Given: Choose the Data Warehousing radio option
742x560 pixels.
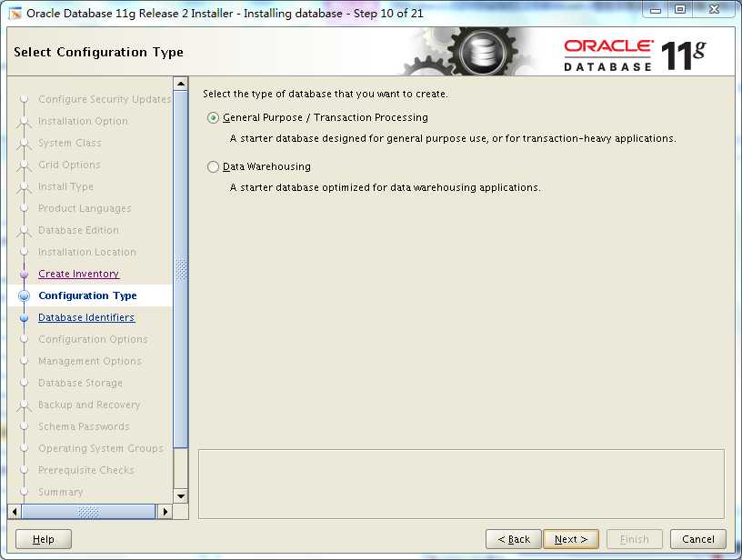Looking at the screenshot, I should (x=213, y=167).
